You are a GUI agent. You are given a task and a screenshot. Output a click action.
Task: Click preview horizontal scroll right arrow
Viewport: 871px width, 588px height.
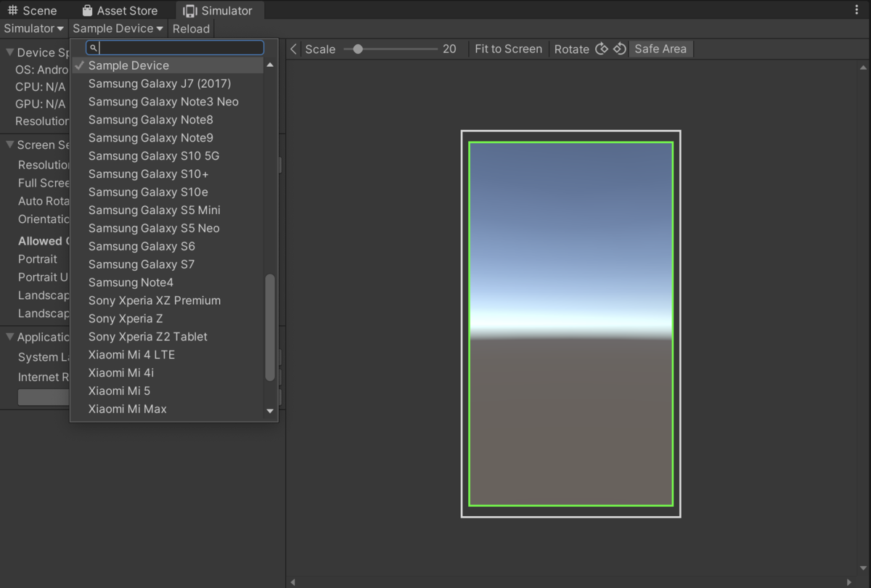point(851,582)
